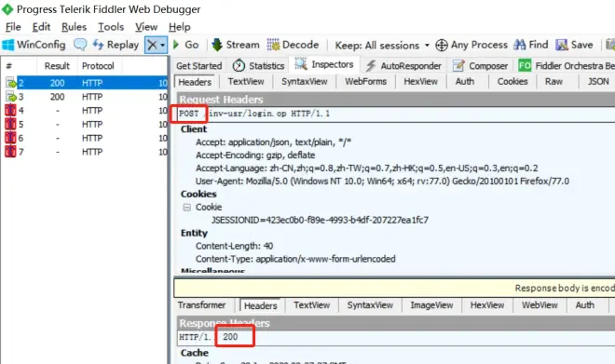Screen dimensions: 615x364
Task: Open the AutoResponder tab
Action: [x=403, y=66]
